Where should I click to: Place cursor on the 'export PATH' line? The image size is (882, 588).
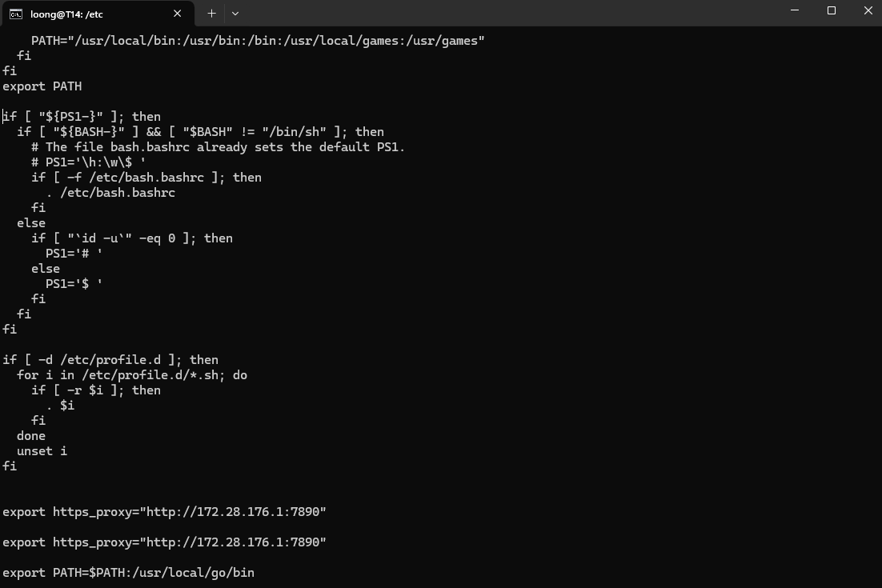coord(42,86)
